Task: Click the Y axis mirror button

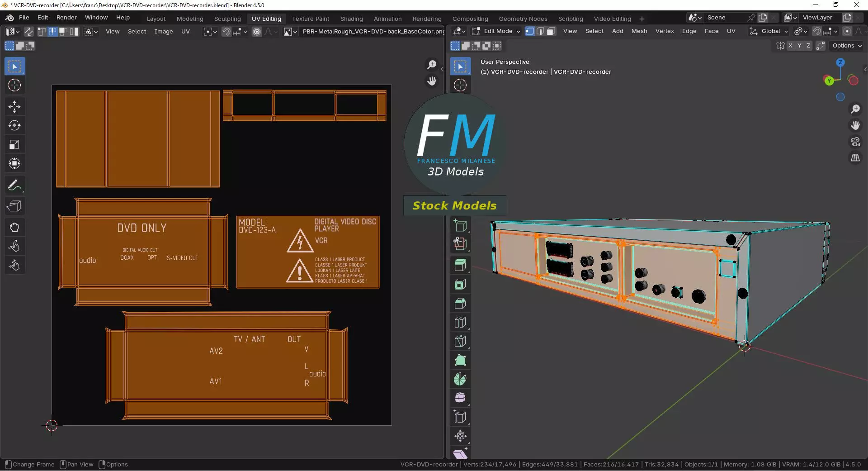Action: coord(799,46)
